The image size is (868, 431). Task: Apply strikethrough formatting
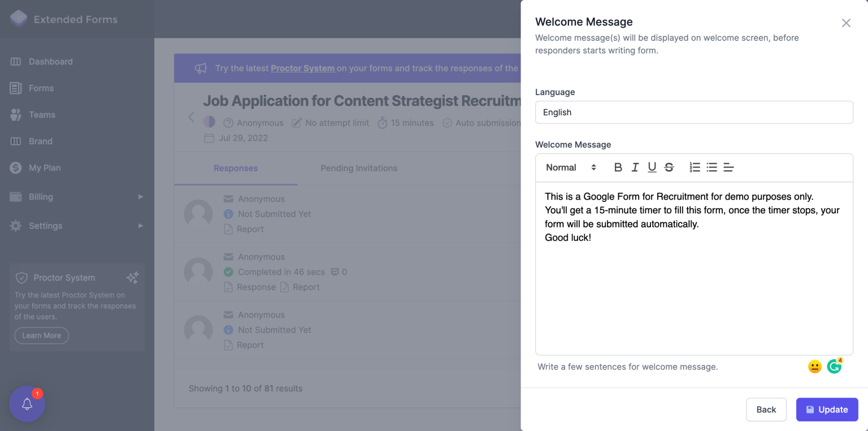pos(669,167)
